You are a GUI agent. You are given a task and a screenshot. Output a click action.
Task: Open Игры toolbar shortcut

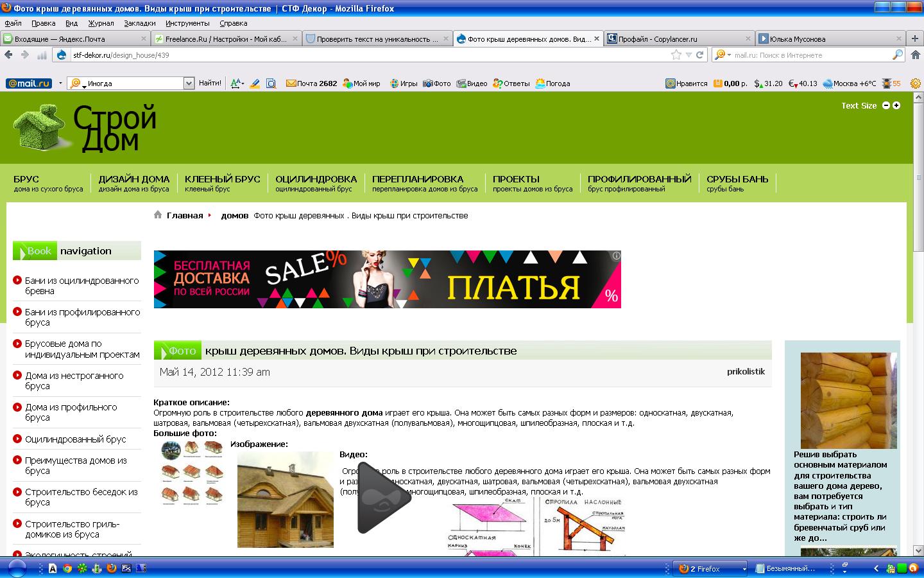coord(403,83)
